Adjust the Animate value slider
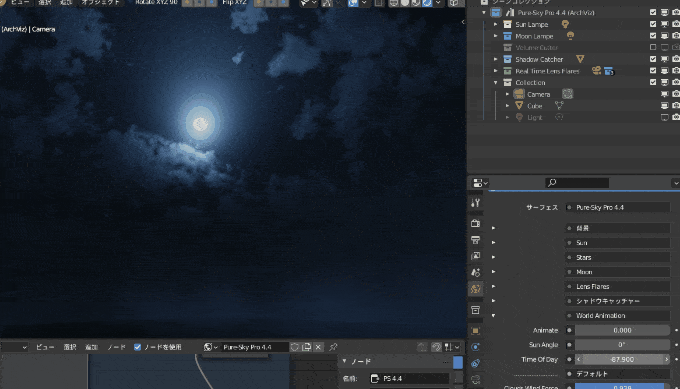 (622, 330)
